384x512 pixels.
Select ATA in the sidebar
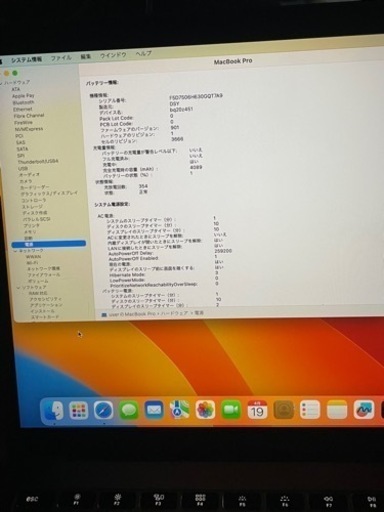[x=16, y=89]
